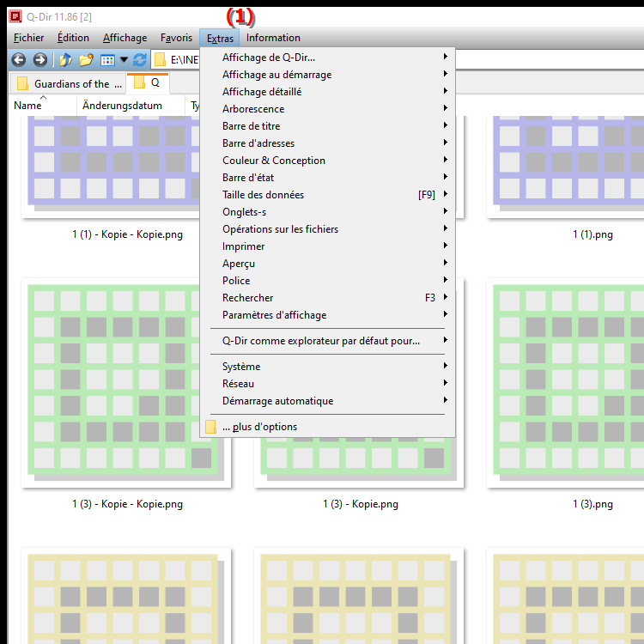
Task: Click the view mode grid icon
Action: (107, 60)
